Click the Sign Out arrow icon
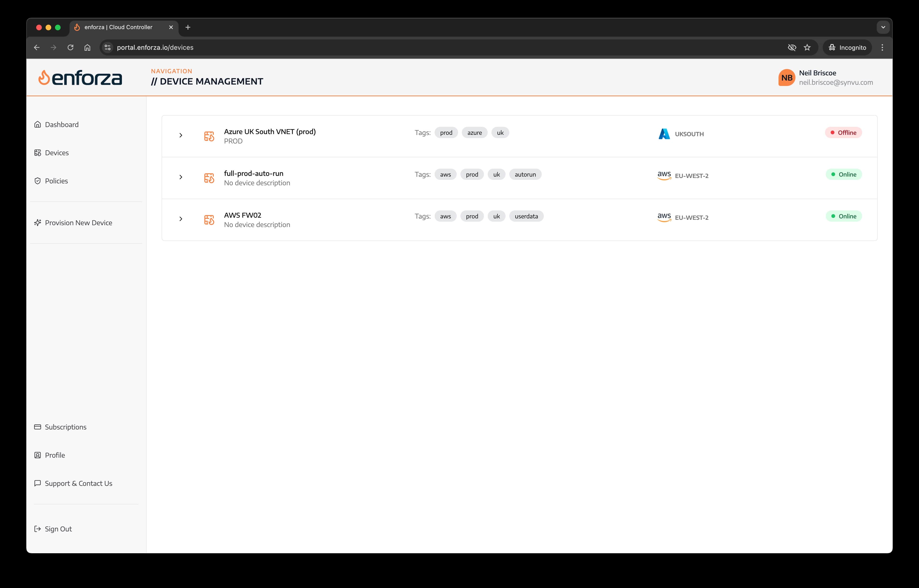The width and height of the screenshot is (919, 588). [x=37, y=529]
